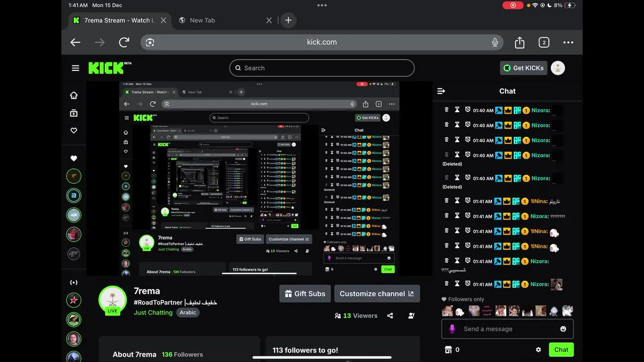Open the emote picker in message box
This screenshot has height=362, width=644.
pos(563,329)
